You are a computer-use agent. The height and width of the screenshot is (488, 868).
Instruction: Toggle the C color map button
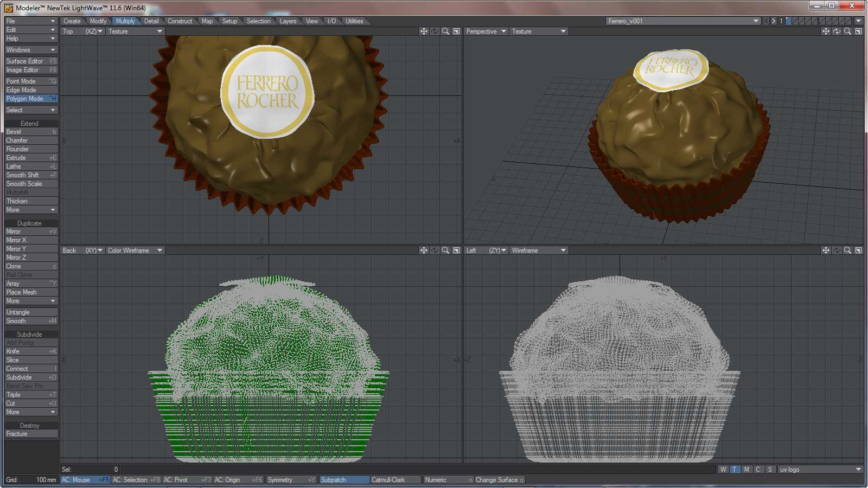[758, 470]
